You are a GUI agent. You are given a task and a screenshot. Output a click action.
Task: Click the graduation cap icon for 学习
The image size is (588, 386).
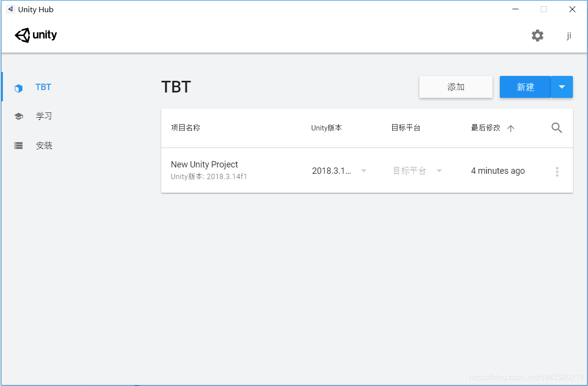coord(19,116)
